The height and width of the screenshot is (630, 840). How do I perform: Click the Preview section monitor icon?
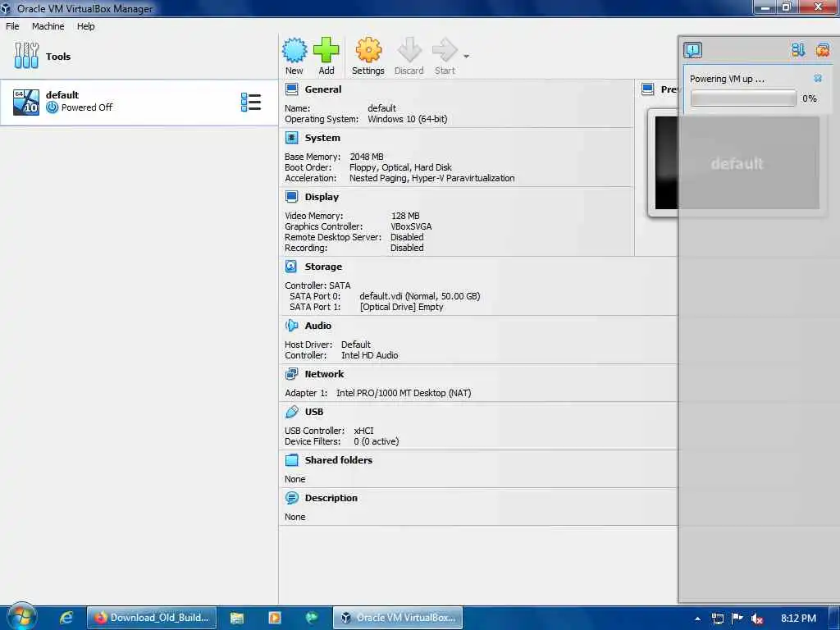[x=648, y=89]
